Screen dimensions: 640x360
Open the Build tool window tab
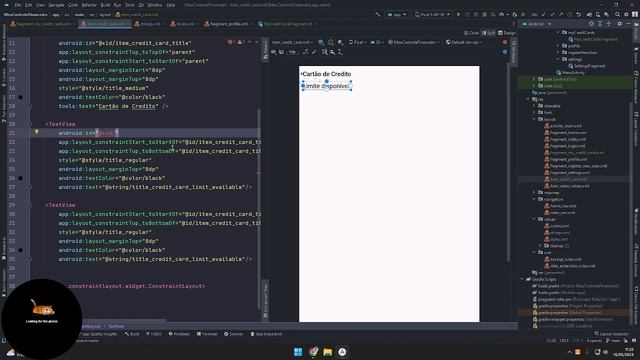(132, 334)
